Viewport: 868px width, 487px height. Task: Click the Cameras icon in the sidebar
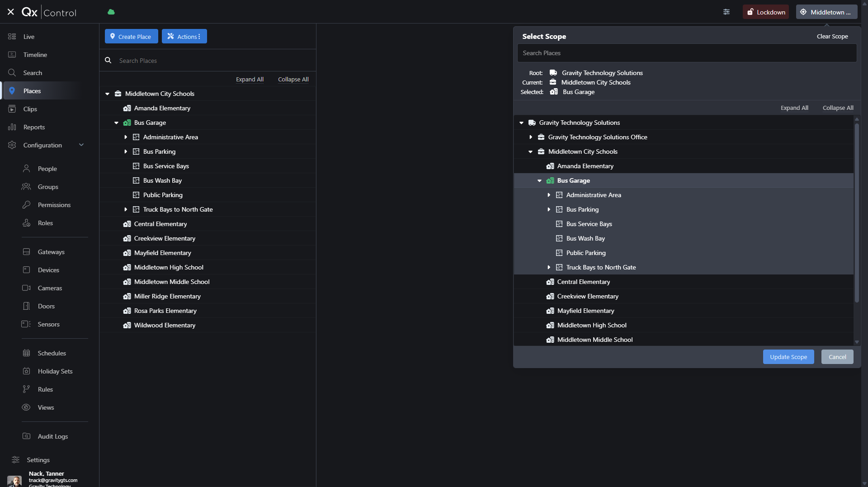coord(26,288)
